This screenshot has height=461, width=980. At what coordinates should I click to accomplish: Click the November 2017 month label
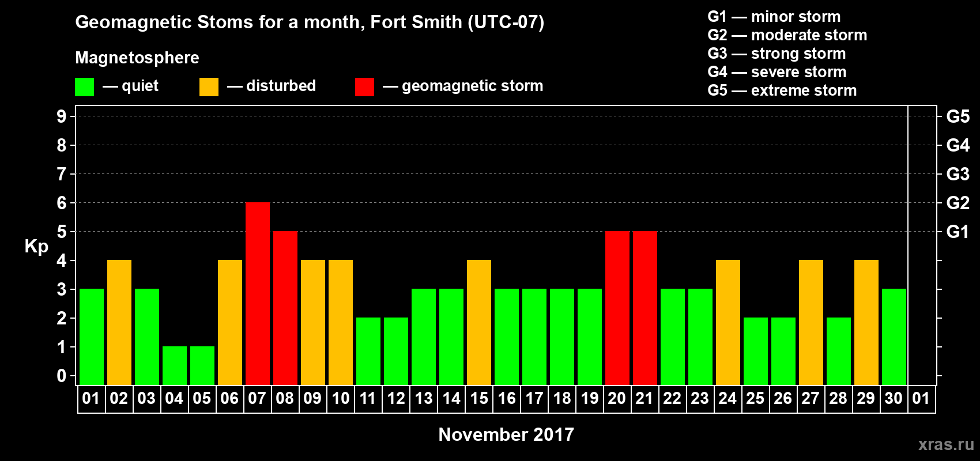coord(506,434)
